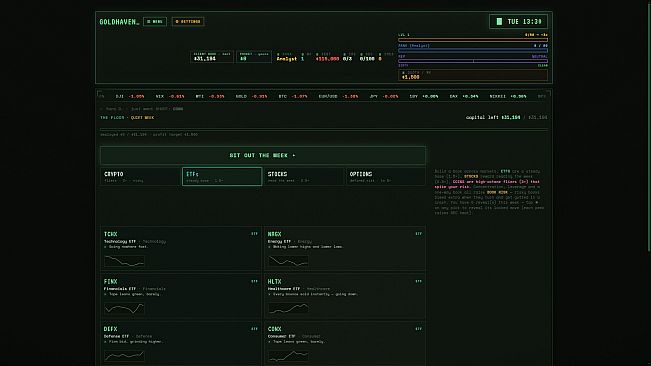Image resolution: width=651 pixels, height=366 pixels.
Task: Click the NRGX Energy ETF sparkline chart
Action: (289, 261)
